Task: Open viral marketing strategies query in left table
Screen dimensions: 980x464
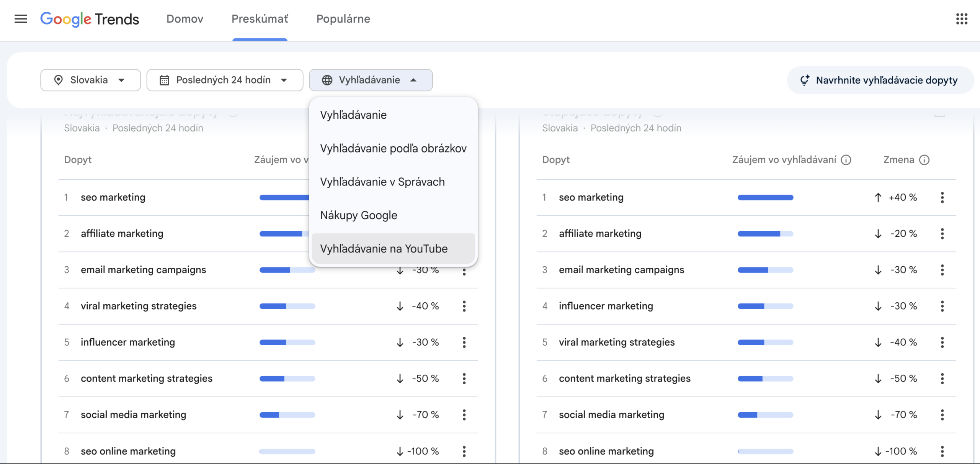Action: point(139,306)
